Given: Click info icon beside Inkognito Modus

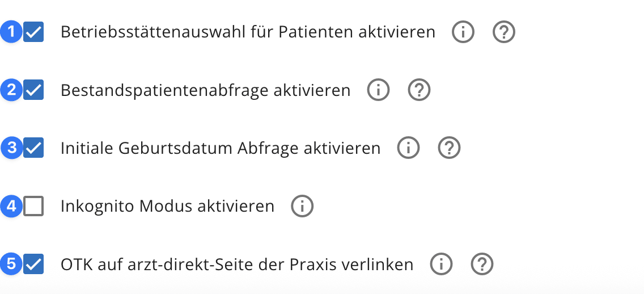Looking at the screenshot, I should (x=302, y=206).
